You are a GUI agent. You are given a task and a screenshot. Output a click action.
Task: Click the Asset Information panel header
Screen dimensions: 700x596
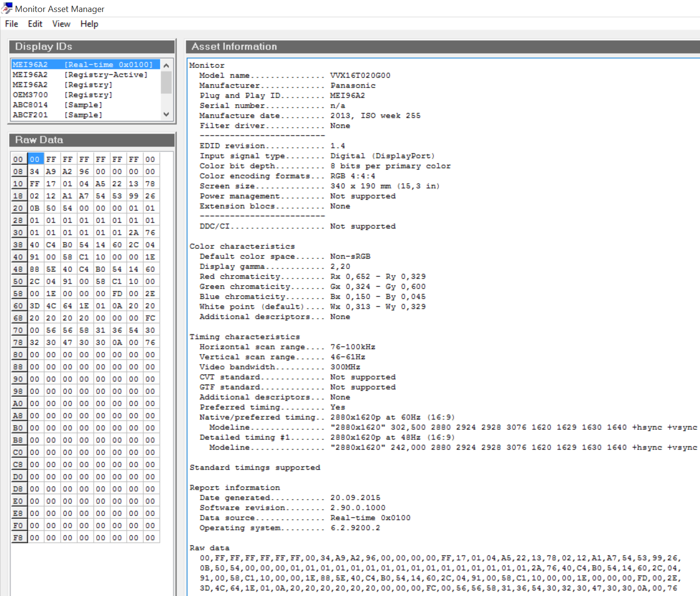443,46
